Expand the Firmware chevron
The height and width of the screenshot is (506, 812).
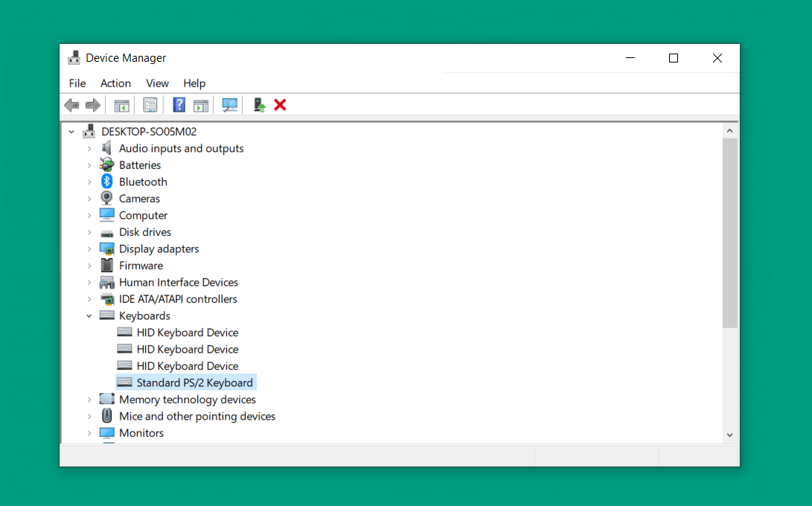[x=89, y=266]
